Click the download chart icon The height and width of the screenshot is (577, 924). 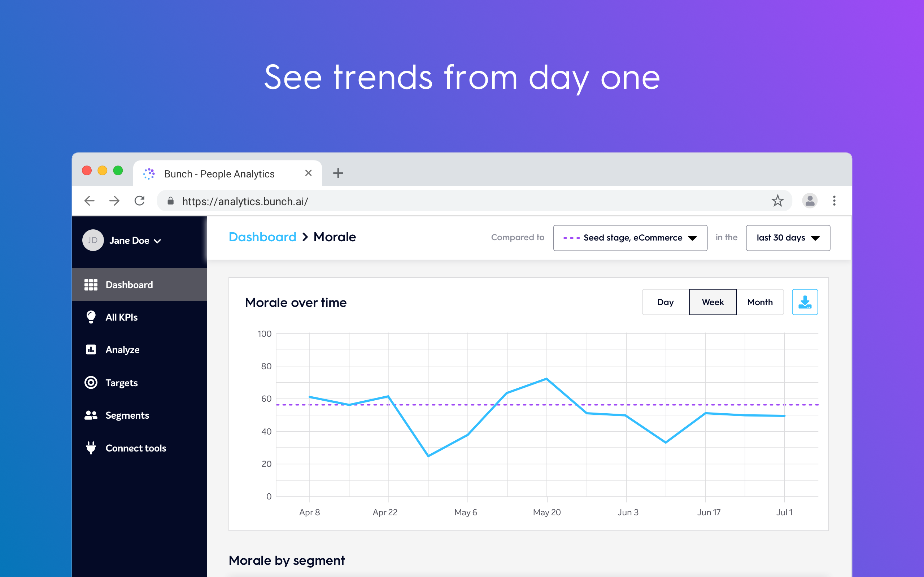[805, 302]
